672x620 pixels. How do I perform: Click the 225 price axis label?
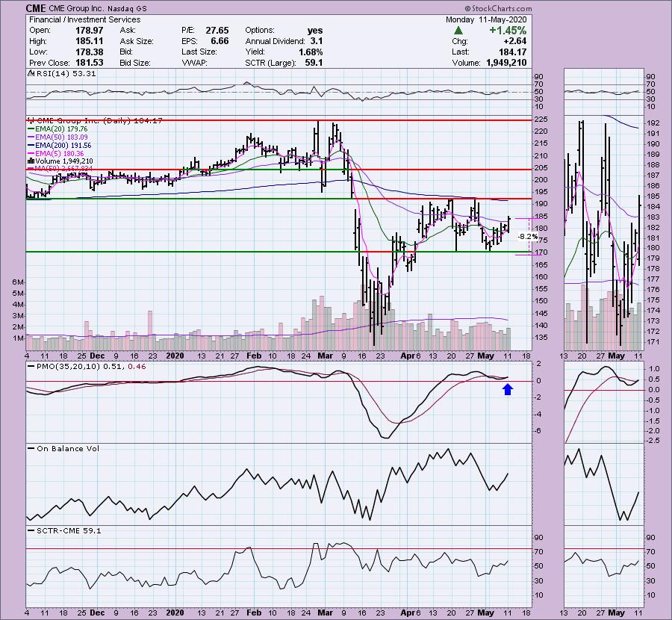[539, 120]
